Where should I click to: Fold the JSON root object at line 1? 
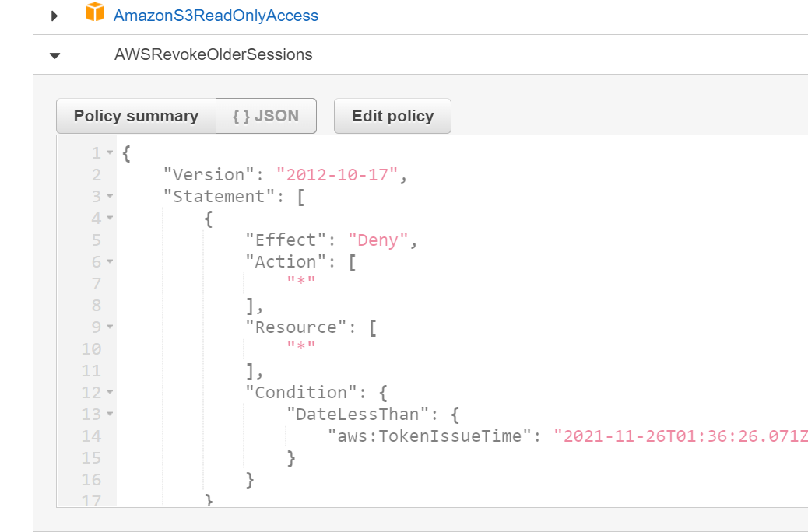coord(110,152)
